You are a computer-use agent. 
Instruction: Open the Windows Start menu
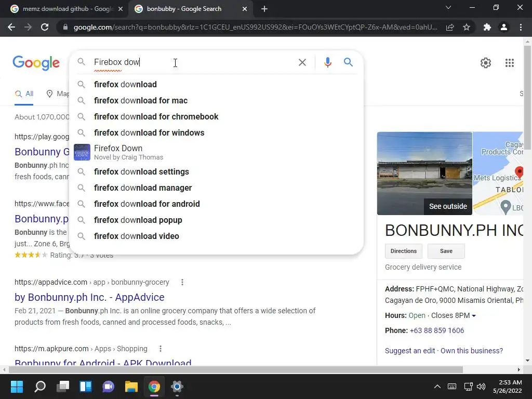pyautogui.click(x=17, y=387)
